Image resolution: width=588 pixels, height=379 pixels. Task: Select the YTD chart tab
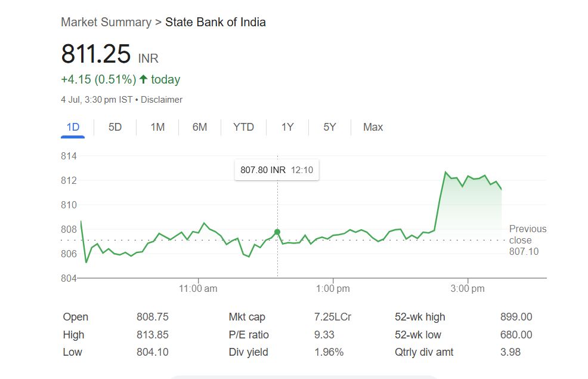click(x=243, y=127)
